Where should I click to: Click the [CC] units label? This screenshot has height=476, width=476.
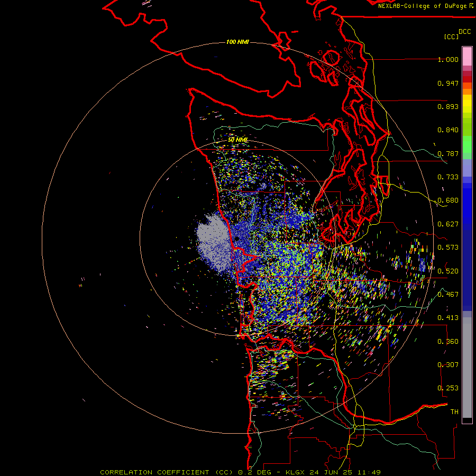(451, 36)
